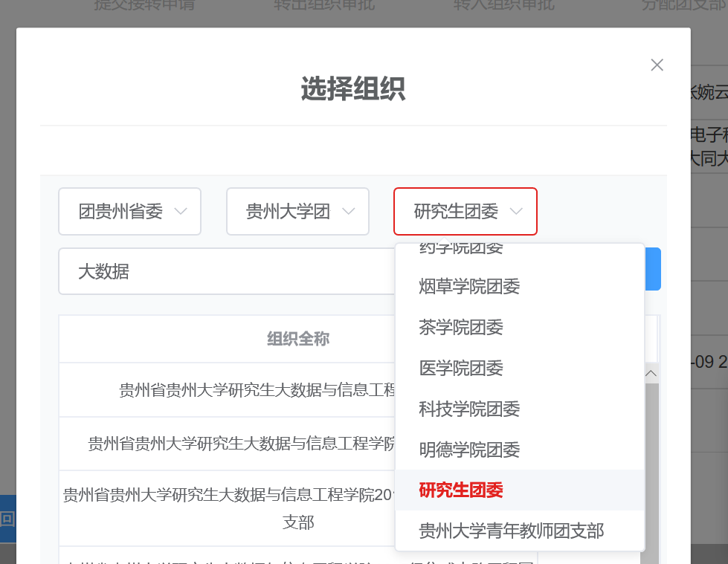Click the table scrollbar's up arrow

pos(651,373)
